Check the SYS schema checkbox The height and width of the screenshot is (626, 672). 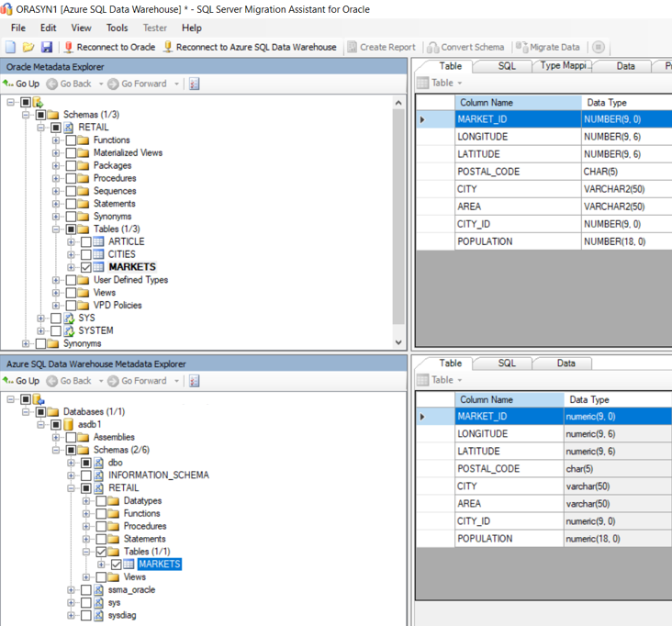click(x=56, y=318)
